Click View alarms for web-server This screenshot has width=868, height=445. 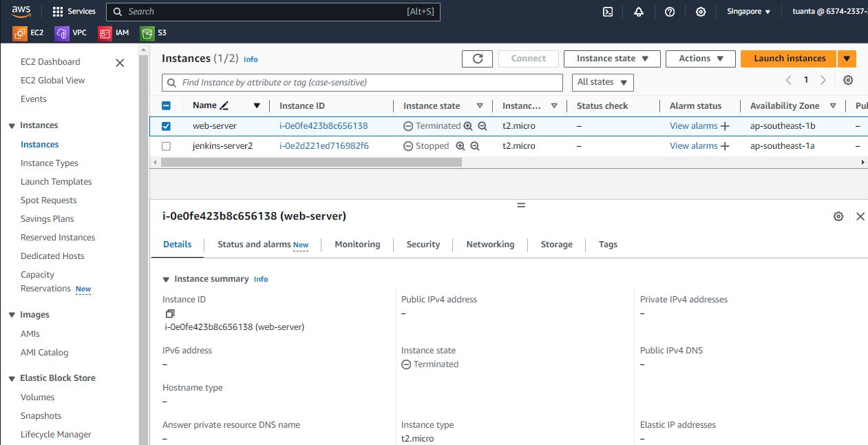pos(694,126)
